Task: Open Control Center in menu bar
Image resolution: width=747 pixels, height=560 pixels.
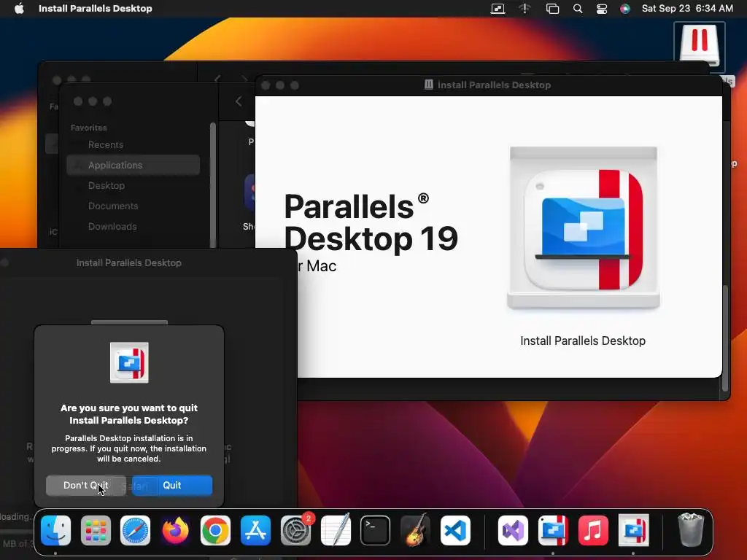Action: [x=602, y=9]
